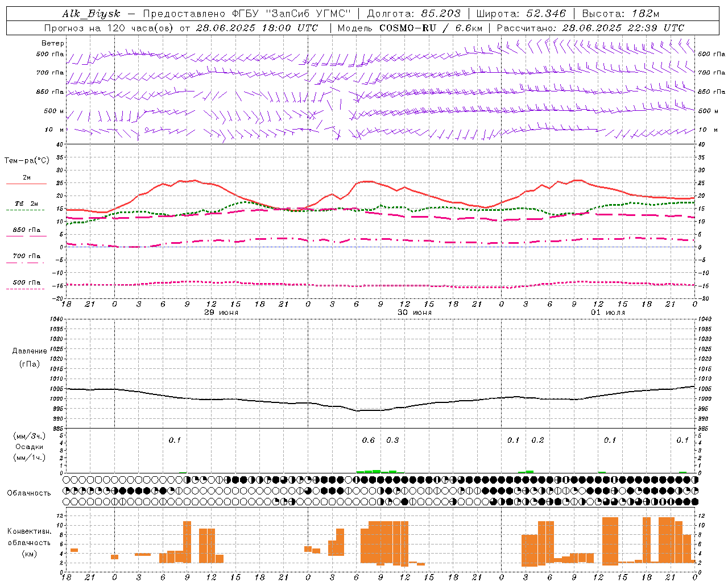
Task: Click the 'Облачность' cloudiness row label
Action: 29,493
